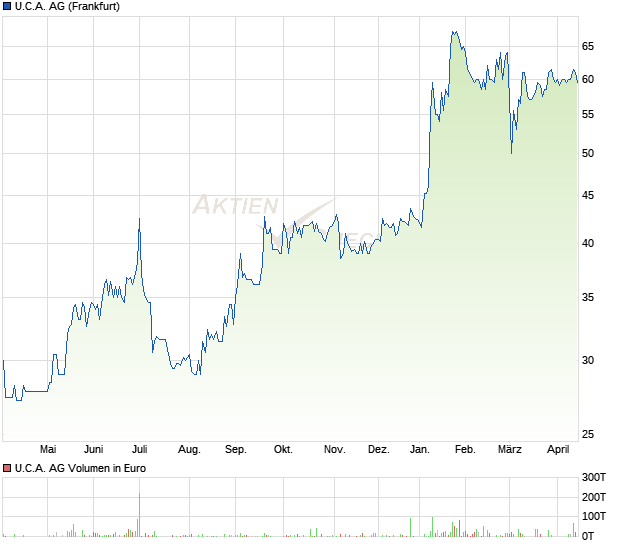This screenshot has height=546, width=620.
Task: Click the 'Nov.' month axis label
Action: [x=335, y=450]
